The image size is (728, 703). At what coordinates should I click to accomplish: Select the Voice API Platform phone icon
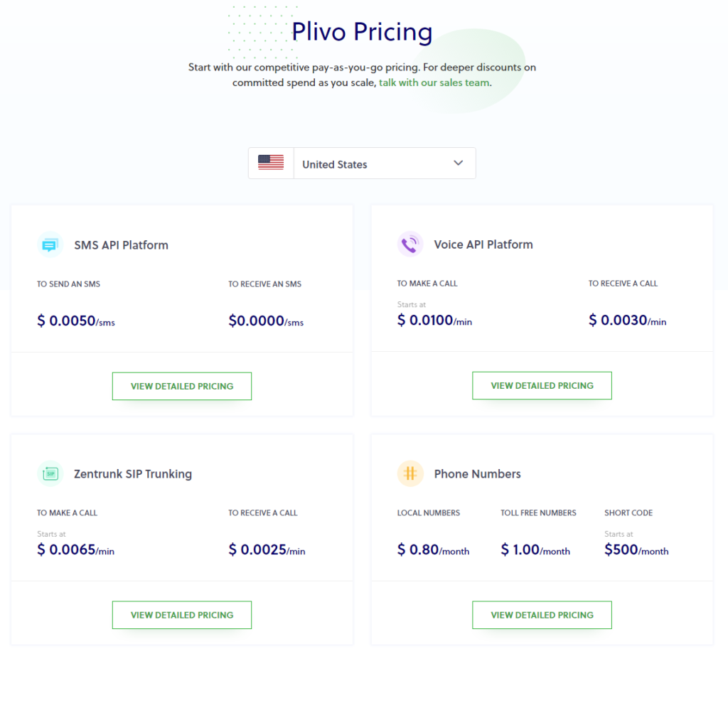coord(410,244)
